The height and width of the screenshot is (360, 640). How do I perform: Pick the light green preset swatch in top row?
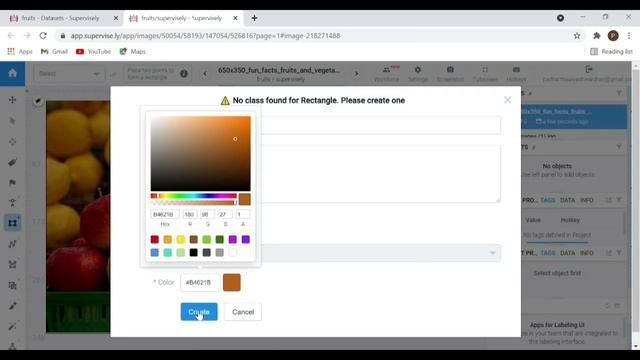[207, 240]
